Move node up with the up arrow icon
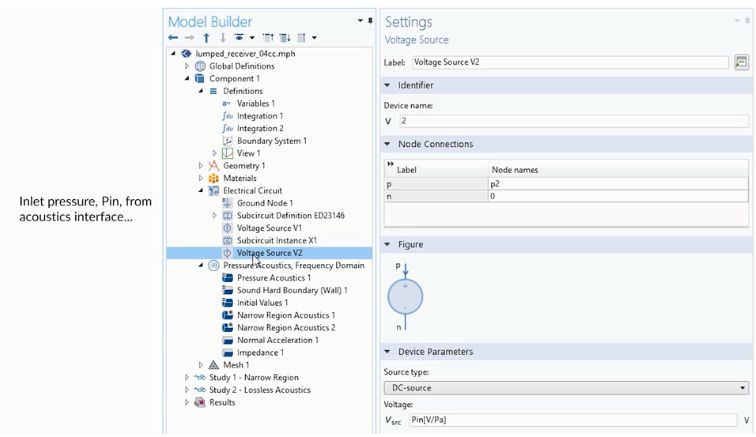 click(206, 38)
